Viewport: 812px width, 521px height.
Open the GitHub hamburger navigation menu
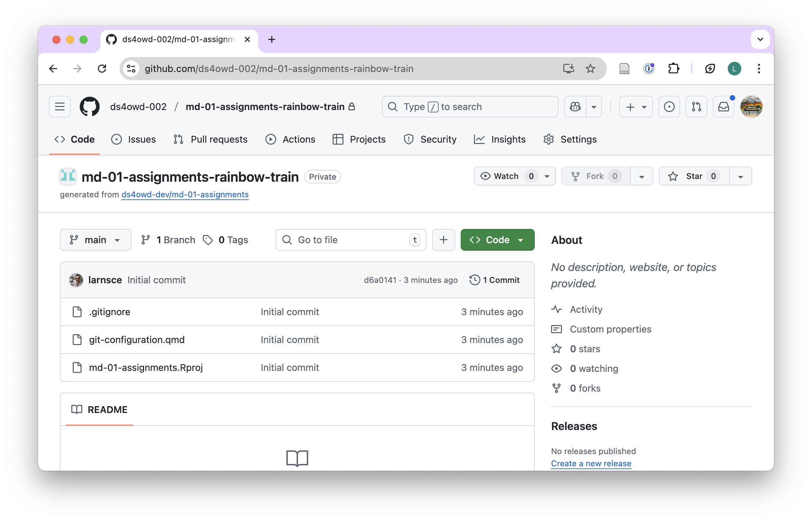click(x=60, y=107)
